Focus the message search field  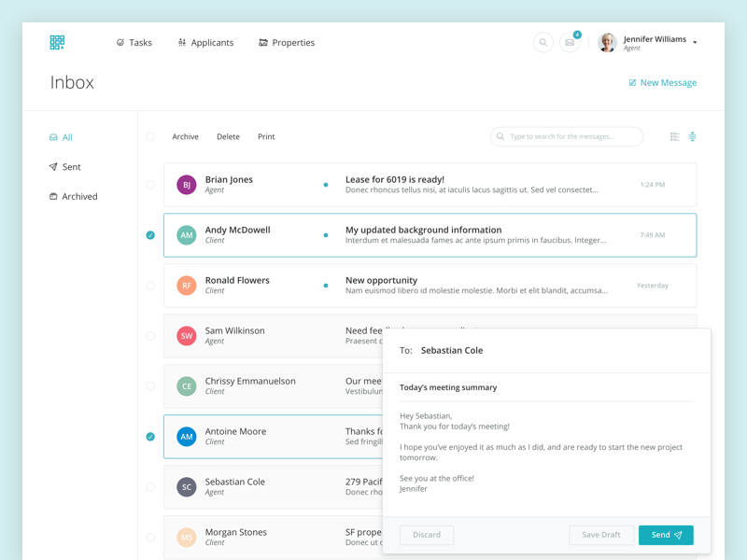click(x=570, y=137)
